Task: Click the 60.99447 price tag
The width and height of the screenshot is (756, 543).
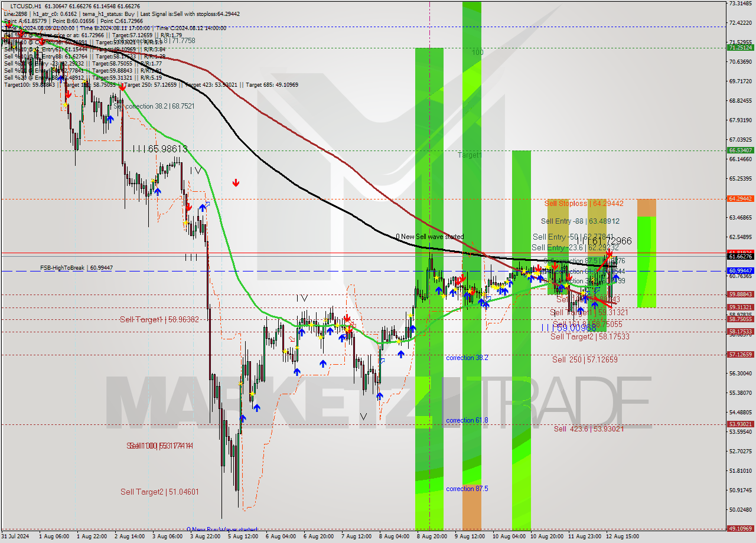Action: (x=741, y=271)
